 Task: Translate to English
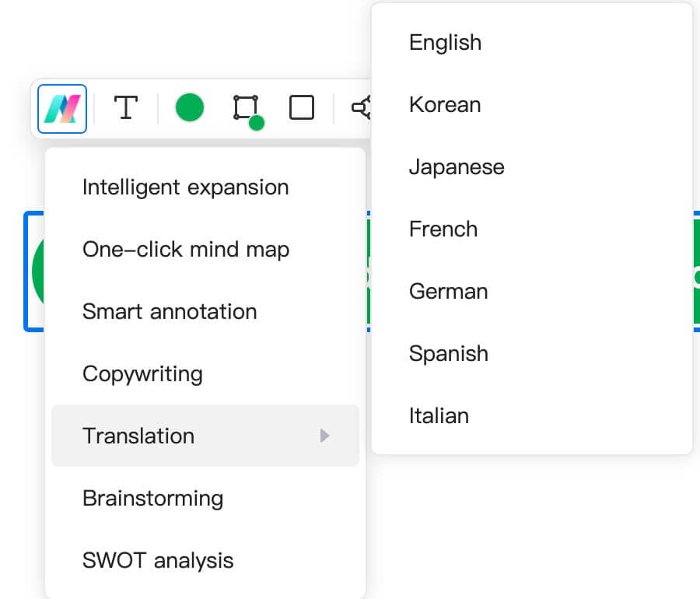(445, 43)
